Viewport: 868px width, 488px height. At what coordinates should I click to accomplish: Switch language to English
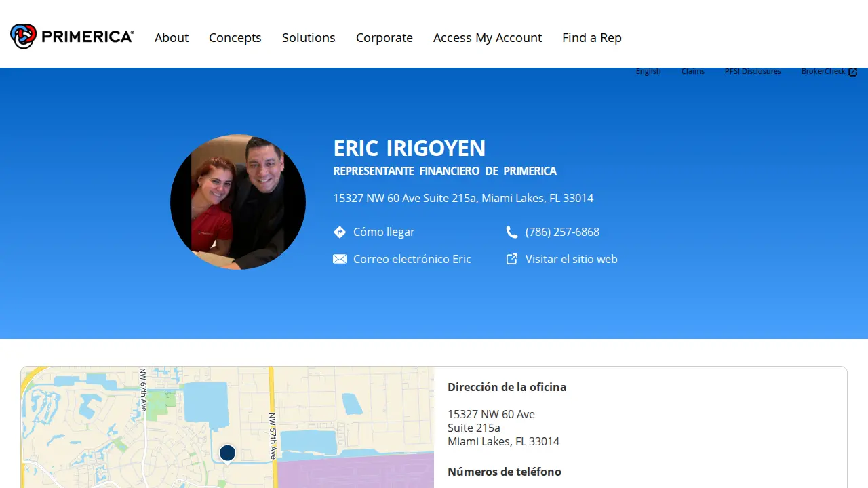point(648,71)
